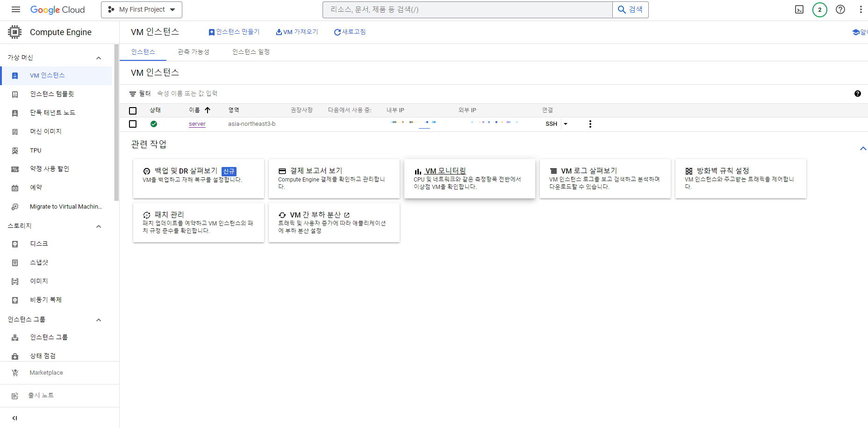Click the Compute Engine chip icon

tap(14, 32)
